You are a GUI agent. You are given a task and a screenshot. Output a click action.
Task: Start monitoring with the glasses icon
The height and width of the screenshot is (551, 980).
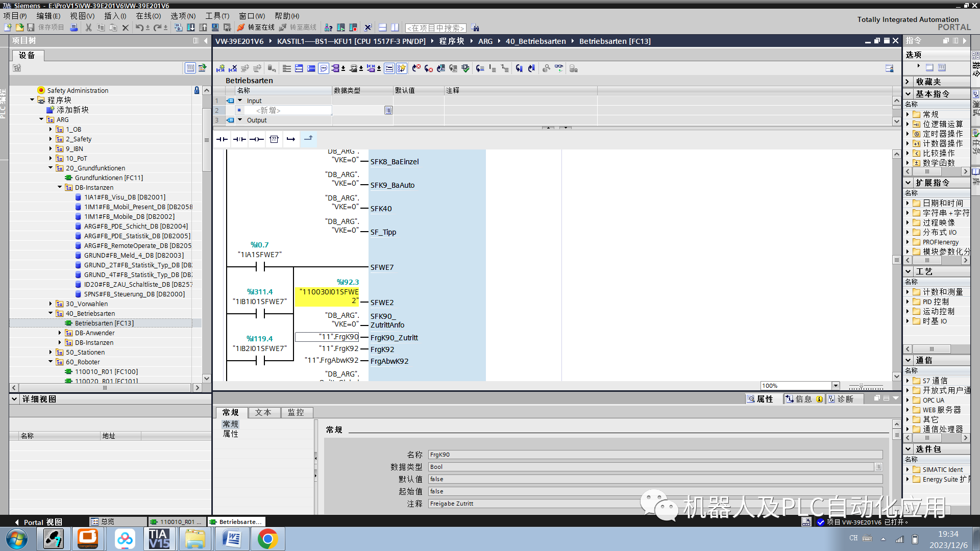(x=559, y=68)
